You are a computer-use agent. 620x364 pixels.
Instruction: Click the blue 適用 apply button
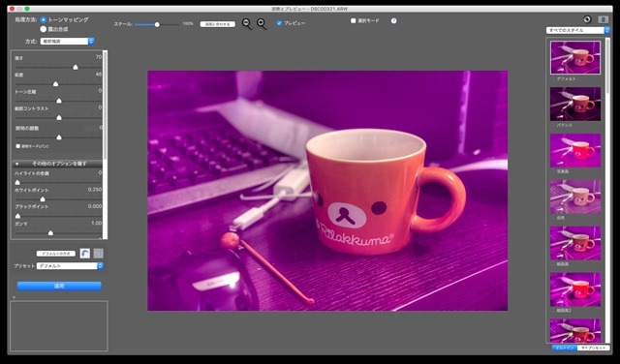point(59,286)
